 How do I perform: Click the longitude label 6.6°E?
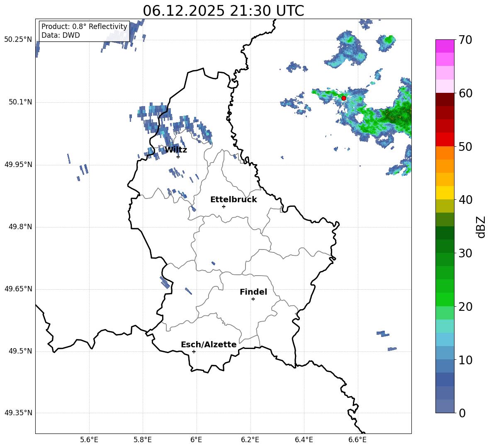[357, 440]
